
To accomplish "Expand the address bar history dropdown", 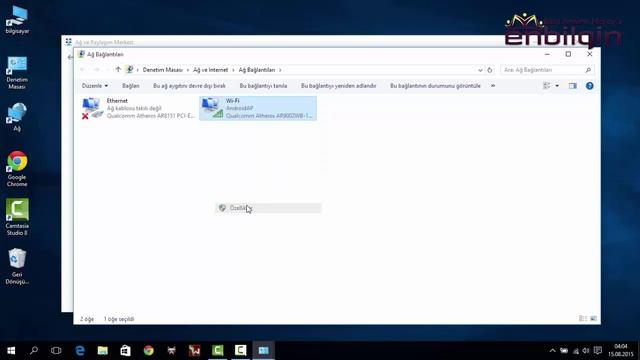I will click(x=480, y=70).
